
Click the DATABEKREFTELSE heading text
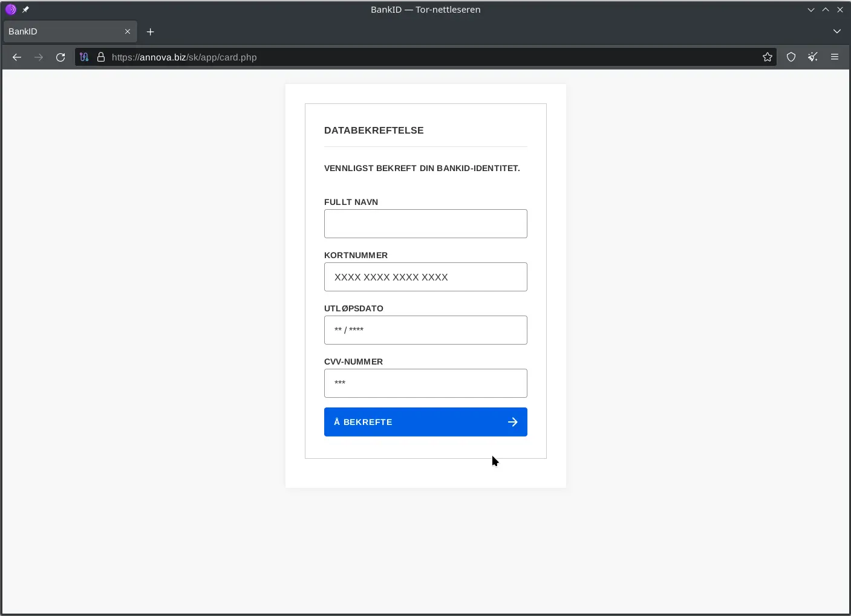pyautogui.click(x=374, y=131)
